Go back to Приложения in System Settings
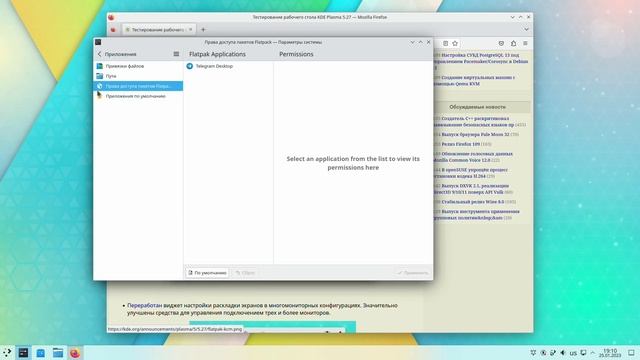Image resolution: width=640 pixels, height=360 pixels. click(x=117, y=54)
